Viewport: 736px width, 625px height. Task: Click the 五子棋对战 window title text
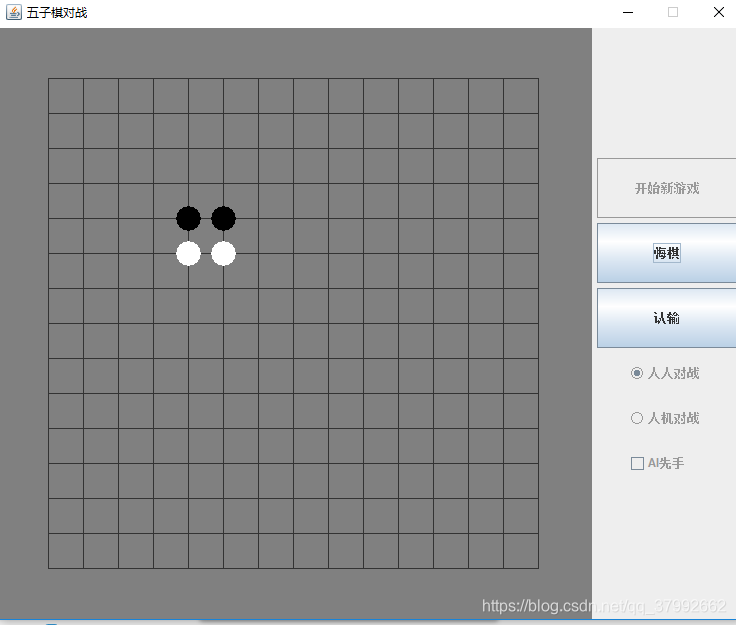click(57, 13)
